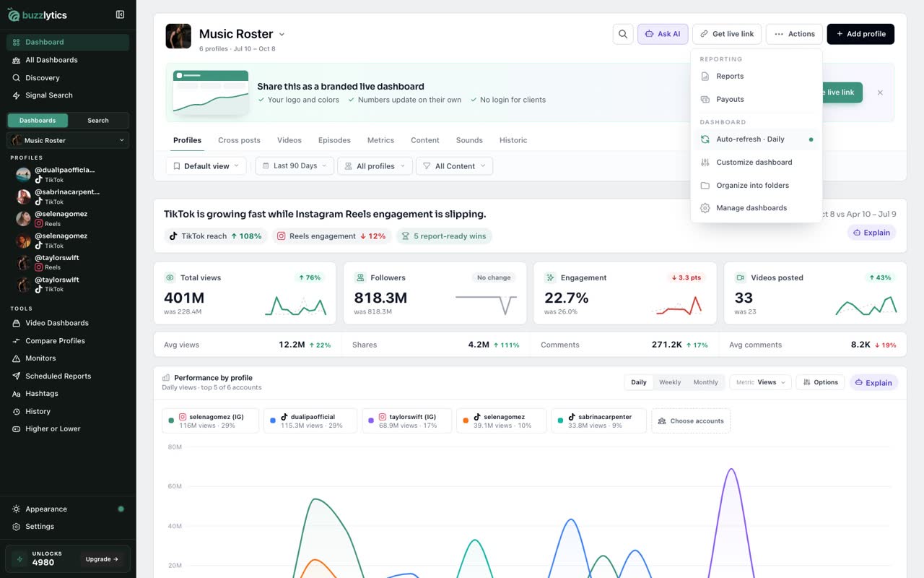Open Compare Profiles tool
The width and height of the screenshot is (924, 578).
pos(68,341)
